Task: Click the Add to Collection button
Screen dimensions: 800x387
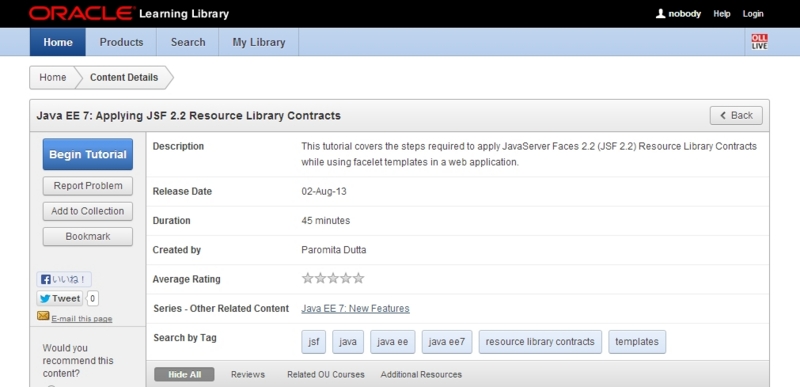Action: click(88, 211)
